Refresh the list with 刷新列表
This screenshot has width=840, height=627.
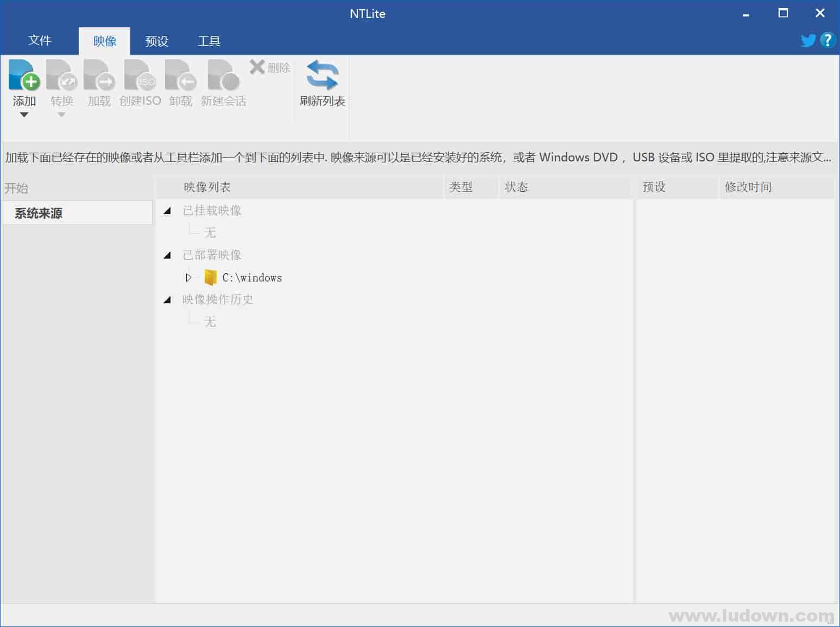click(323, 83)
